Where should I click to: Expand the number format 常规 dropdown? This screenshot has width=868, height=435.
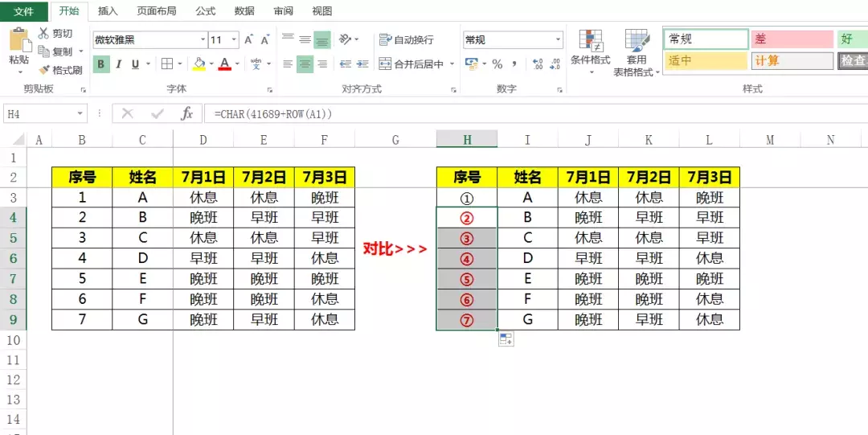pos(558,40)
